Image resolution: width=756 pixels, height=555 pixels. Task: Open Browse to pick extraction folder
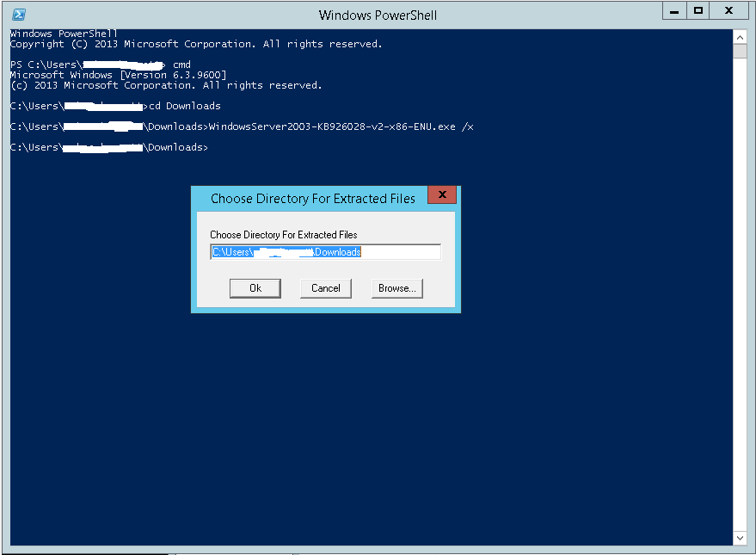396,288
